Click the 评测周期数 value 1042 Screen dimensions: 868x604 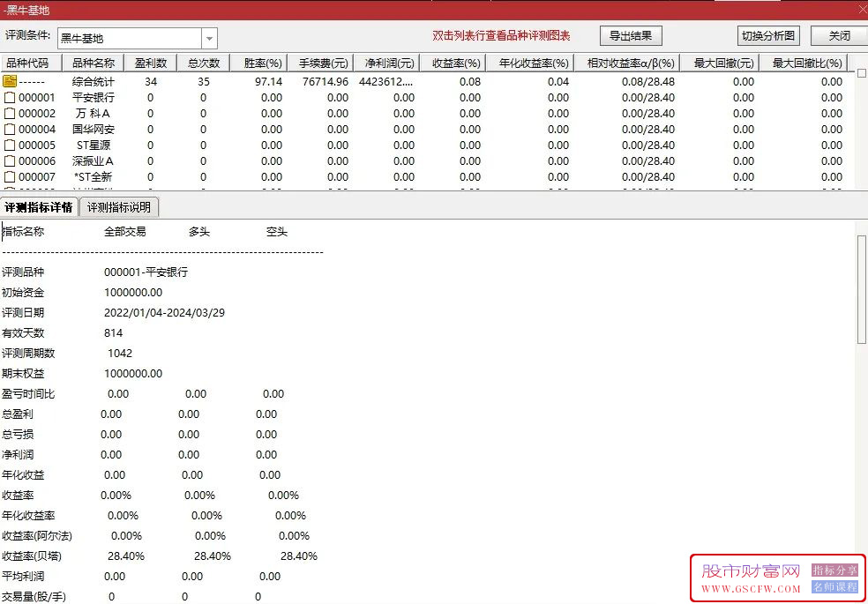coord(120,354)
